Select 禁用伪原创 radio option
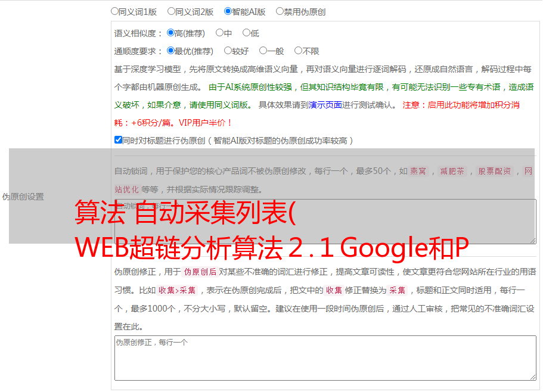The width and height of the screenshot is (543, 392). [280, 11]
